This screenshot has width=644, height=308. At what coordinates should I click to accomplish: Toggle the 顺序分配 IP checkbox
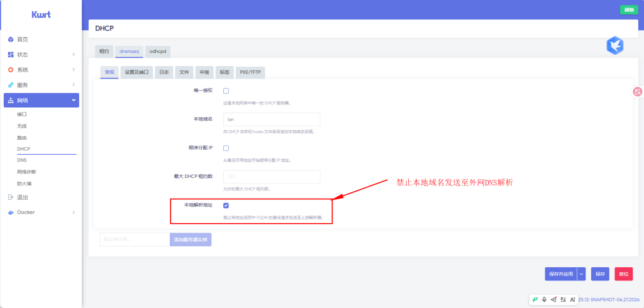(226, 148)
